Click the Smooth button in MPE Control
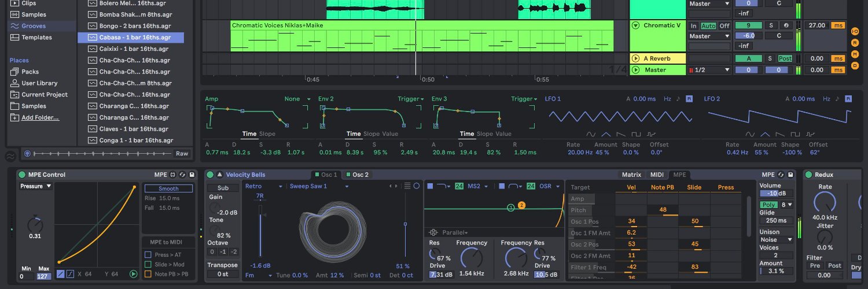This screenshot has width=868, height=289. pos(168,188)
